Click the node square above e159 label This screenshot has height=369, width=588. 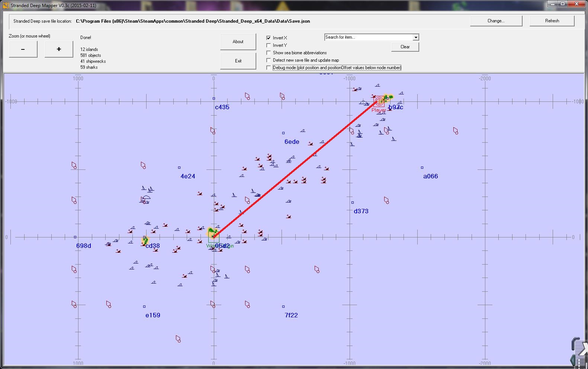point(144,307)
